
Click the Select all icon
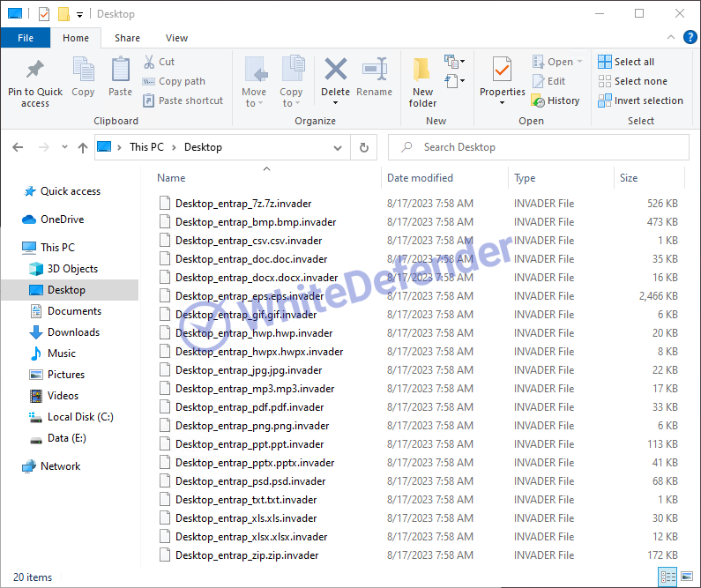click(604, 62)
